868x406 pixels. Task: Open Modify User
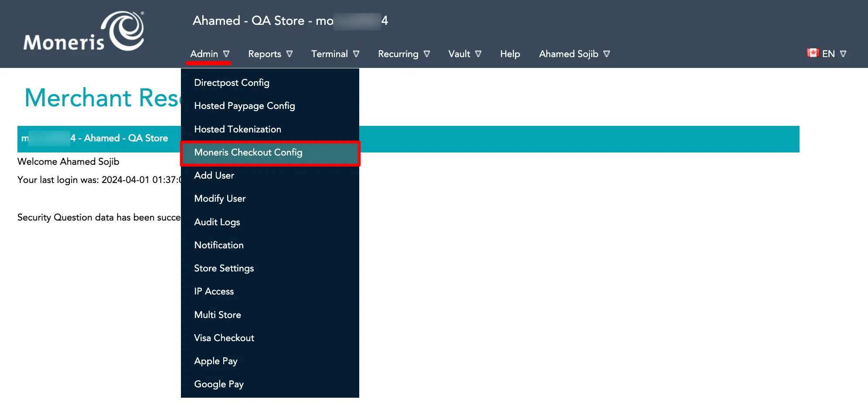[220, 198]
